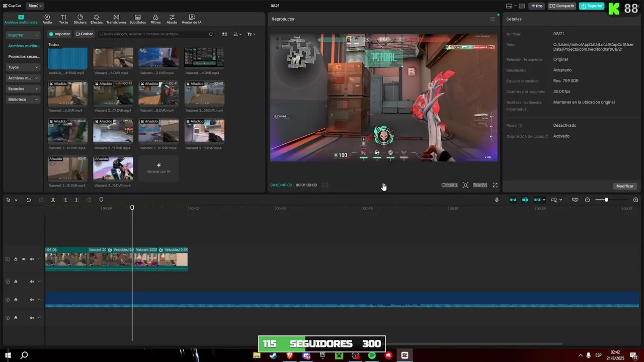The height and width of the screenshot is (362, 644).
Task: Toggle main track magnet
Action: (513, 200)
